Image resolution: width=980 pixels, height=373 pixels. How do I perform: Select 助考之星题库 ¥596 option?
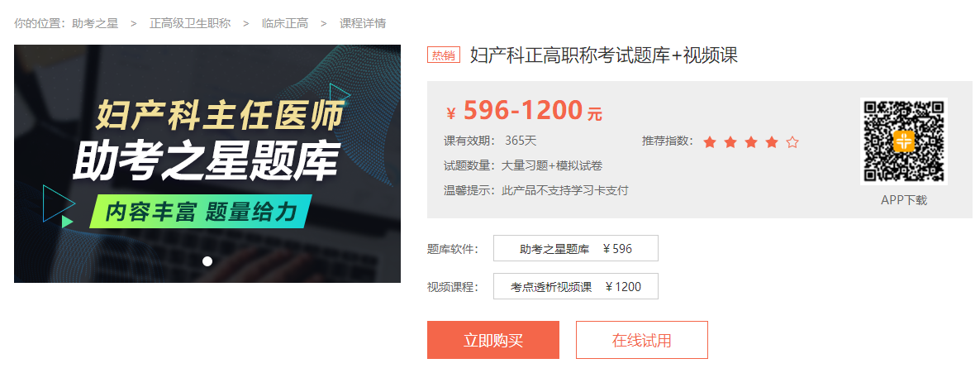576,248
